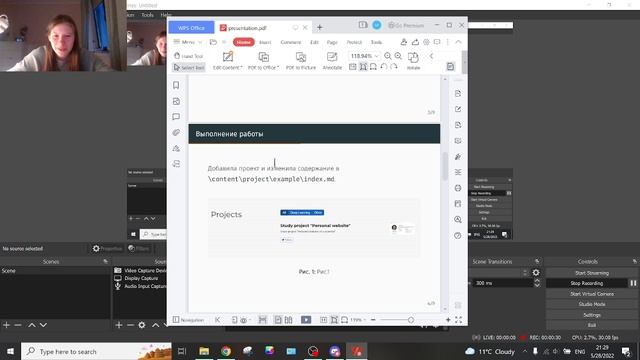640x360 pixels.
Task: Click the Rotate tool in WPS ribbon
Action: [413, 60]
